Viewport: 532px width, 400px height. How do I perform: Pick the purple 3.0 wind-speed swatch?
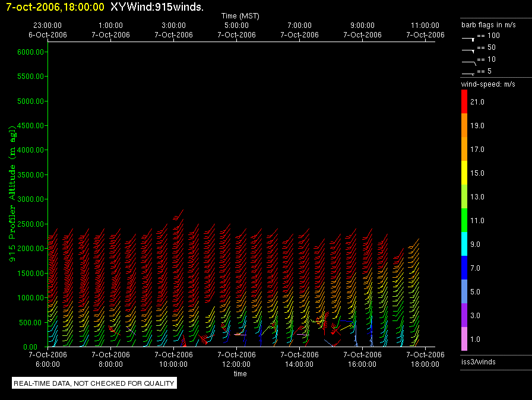[x=464, y=316]
